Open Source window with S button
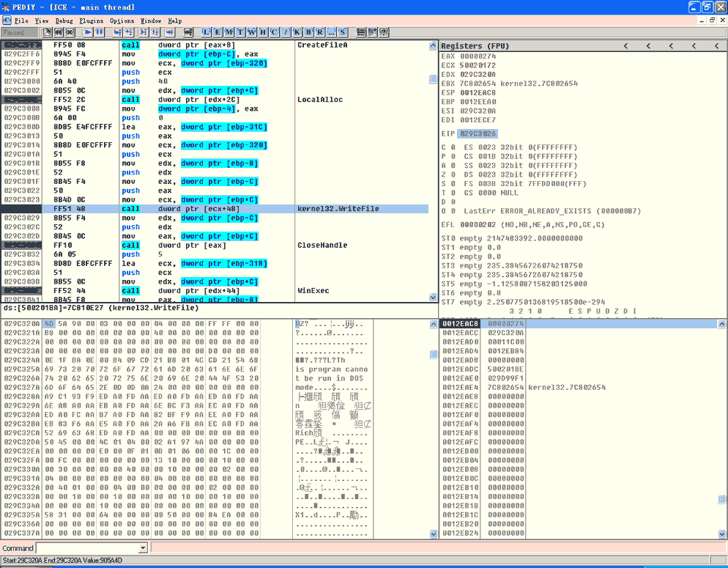728x568 pixels. [342, 32]
